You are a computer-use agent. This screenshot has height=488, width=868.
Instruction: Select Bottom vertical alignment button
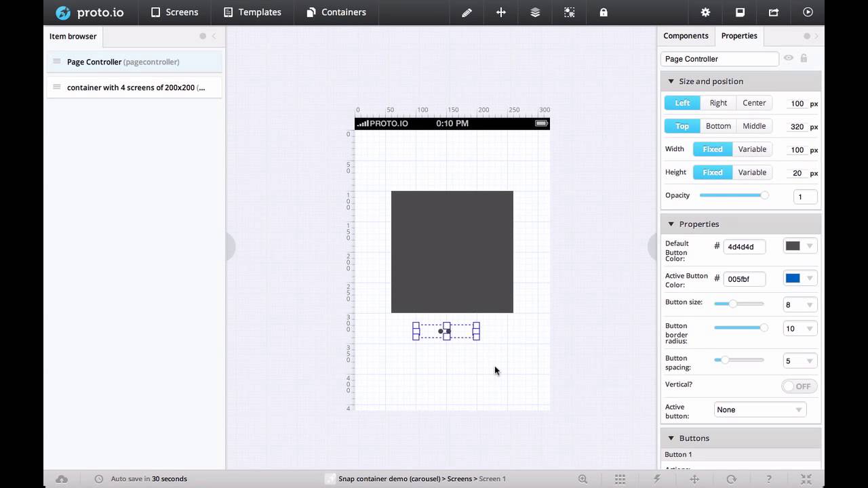(718, 126)
